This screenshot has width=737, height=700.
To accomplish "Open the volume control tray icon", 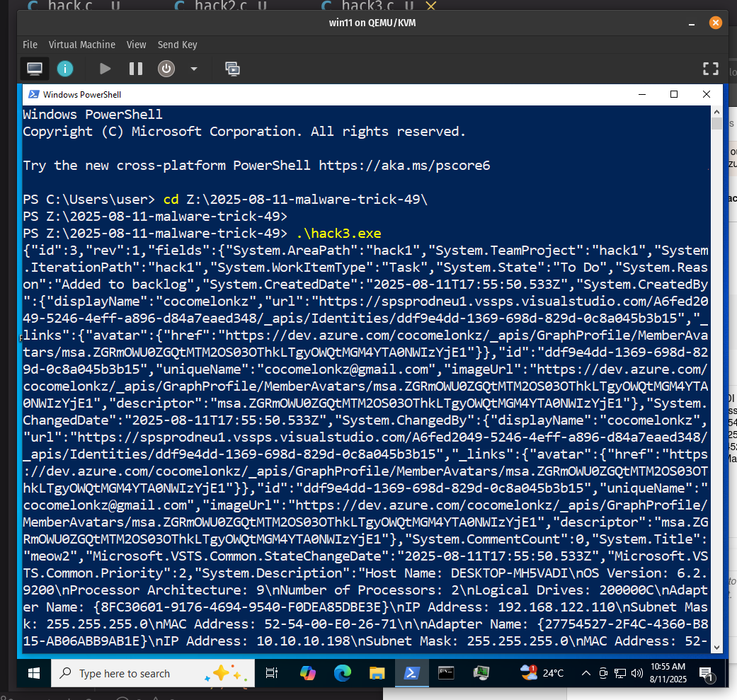I will (x=637, y=674).
